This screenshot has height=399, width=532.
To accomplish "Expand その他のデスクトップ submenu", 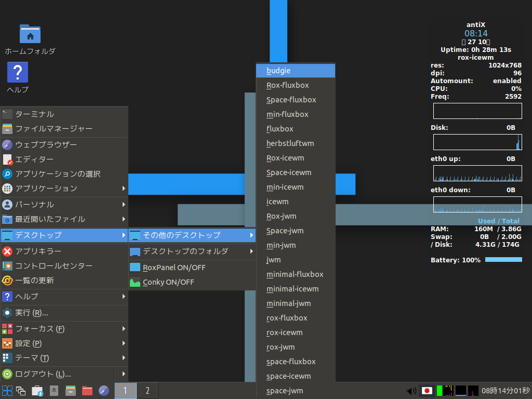I will click(x=192, y=235).
